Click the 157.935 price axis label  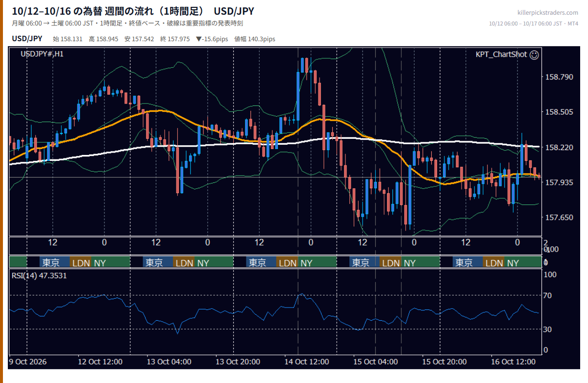click(559, 182)
